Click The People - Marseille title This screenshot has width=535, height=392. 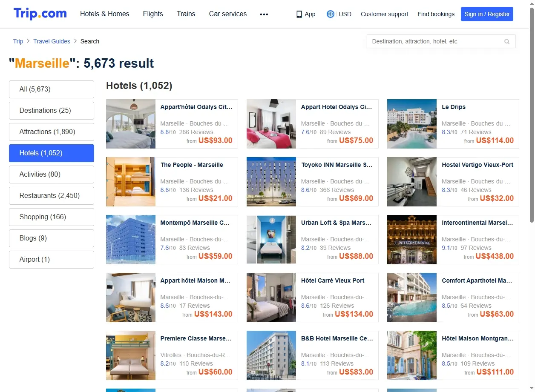192,165
